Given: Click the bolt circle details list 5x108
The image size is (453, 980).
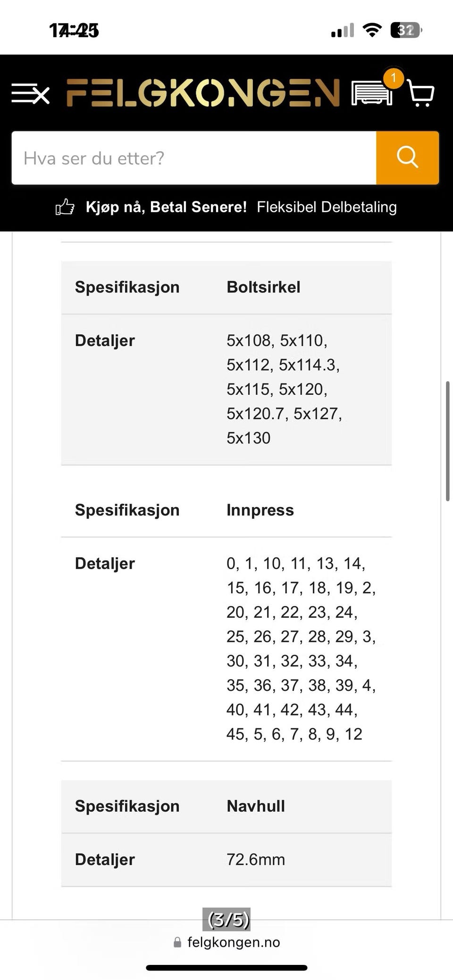Looking at the screenshot, I should [x=285, y=389].
